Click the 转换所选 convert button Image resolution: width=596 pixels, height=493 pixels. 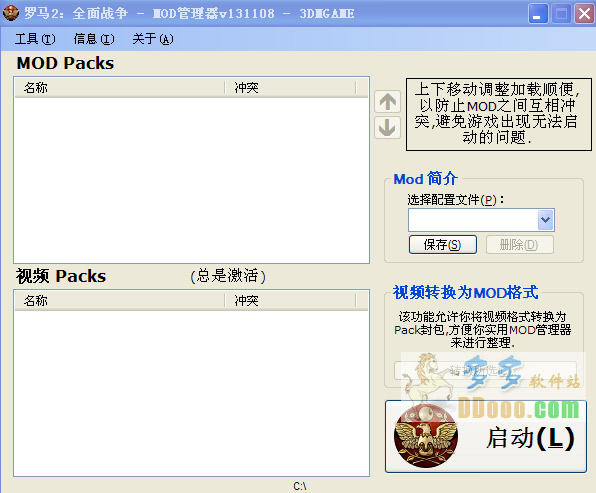[x=485, y=370]
